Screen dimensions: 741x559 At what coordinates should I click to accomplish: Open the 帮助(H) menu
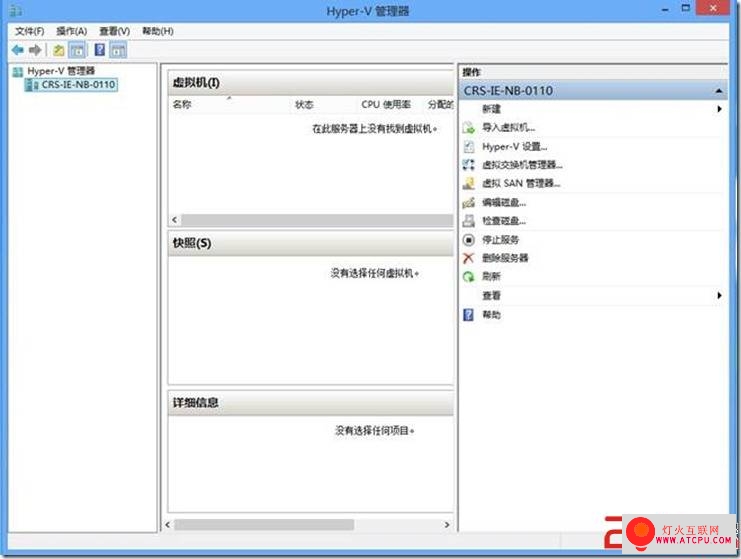click(x=158, y=31)
